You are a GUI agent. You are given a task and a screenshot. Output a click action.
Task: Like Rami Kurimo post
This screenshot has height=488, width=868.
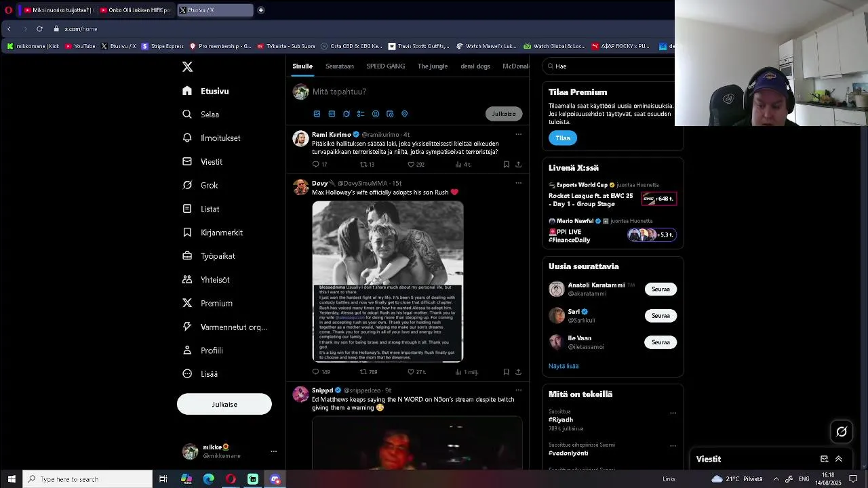[416, 164]
